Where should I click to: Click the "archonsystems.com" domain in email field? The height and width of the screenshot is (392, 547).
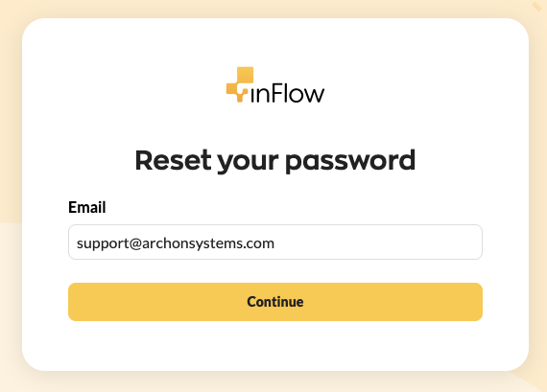pyautogui.click(x=208, y=243)
